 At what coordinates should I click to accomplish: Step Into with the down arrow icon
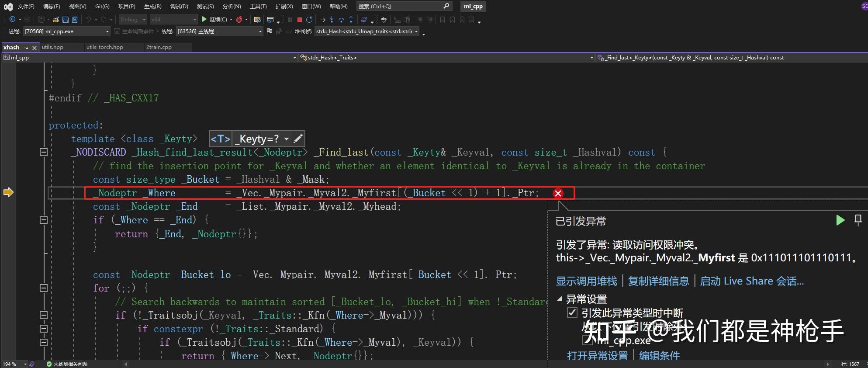pos(332,19)
